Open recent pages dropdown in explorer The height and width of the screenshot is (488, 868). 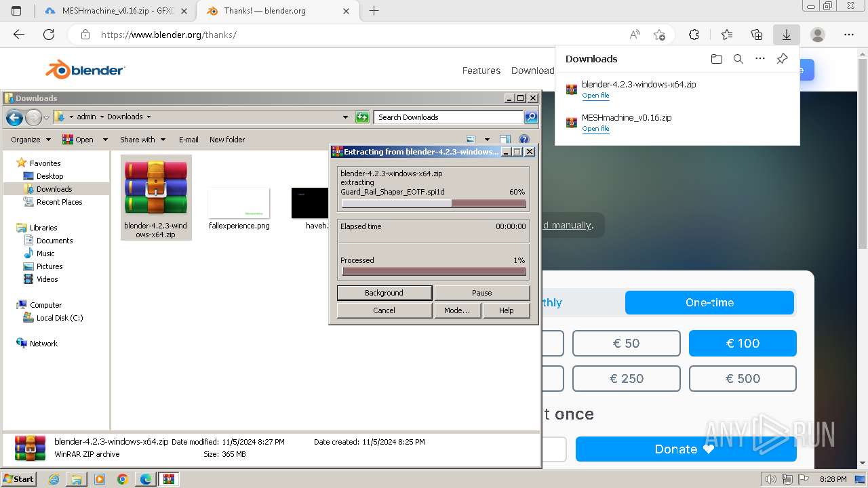[46, 117]
